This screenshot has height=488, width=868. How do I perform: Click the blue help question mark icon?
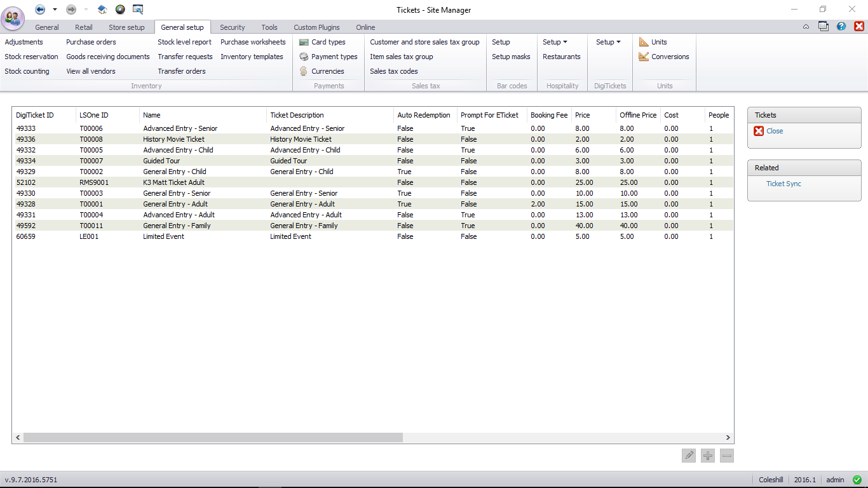click(841, 27)
